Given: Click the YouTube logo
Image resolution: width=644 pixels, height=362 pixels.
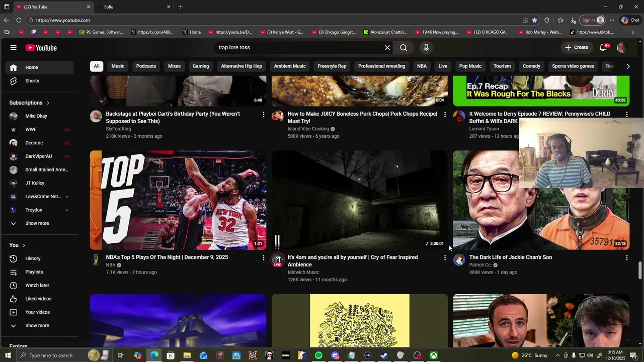Looking at the screenshot, I should (41, 48).
